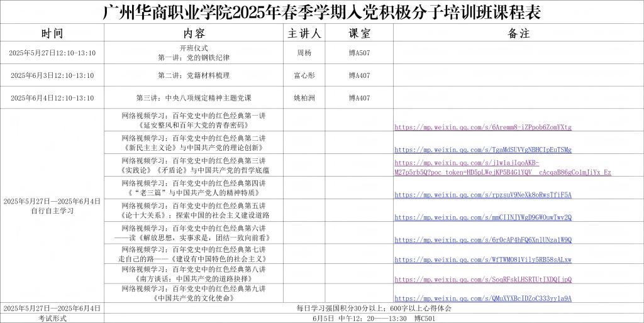The width and height of the screenshot is (644, 323).
Task: Open the weixin link ending in mmCIINJYWgD9GWOuwTwv2Q
Action: click(x=482, y=217)
